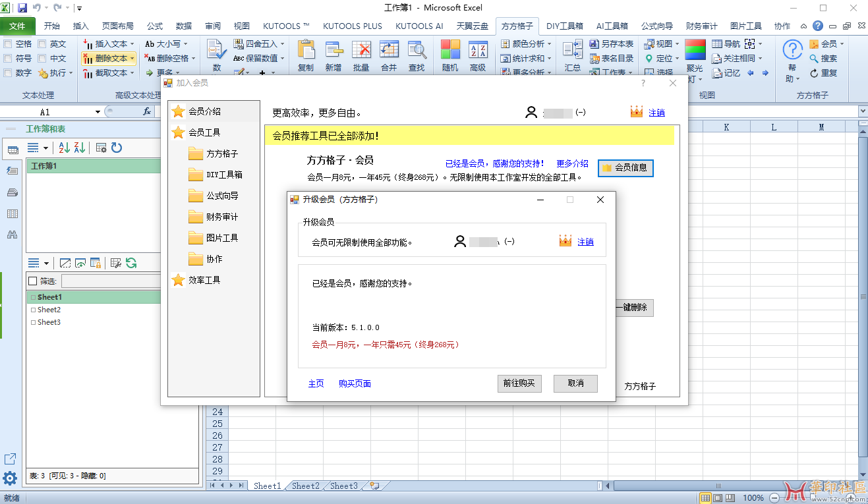Toggle the 筛选 checkbox in sheet panel
The height and width of the screenshot is (504, 868).
[x=33, y=281]
